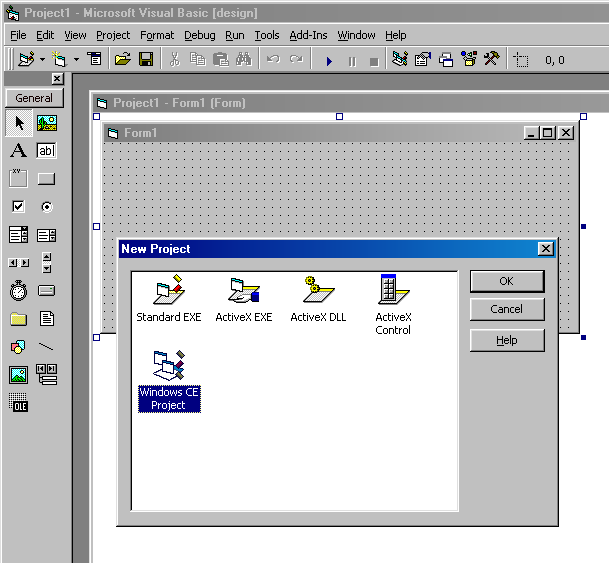Select the Pointer tool in toolbox
The image size is (609, 563).
point(19,123)
